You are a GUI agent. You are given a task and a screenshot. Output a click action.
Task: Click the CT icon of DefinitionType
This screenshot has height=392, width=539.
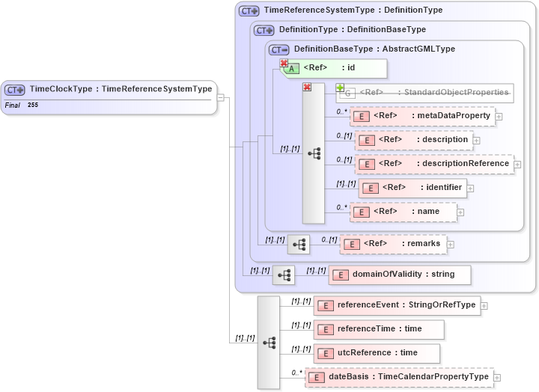pos(264,31)
